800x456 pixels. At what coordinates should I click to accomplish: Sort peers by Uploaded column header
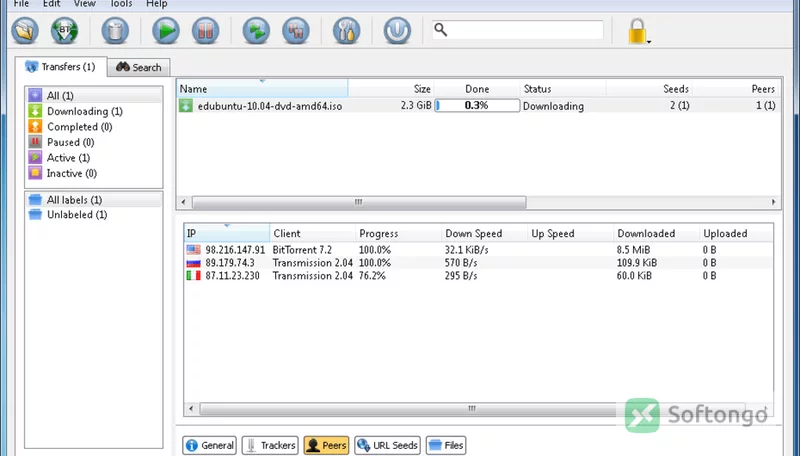click(x=736, y=233)
